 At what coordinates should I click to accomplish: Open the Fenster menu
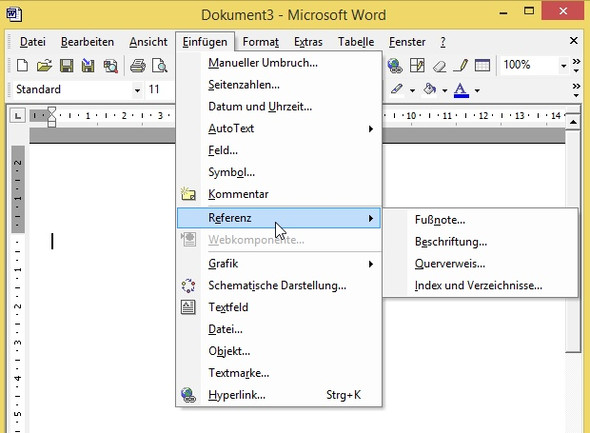tap(407, 42)
